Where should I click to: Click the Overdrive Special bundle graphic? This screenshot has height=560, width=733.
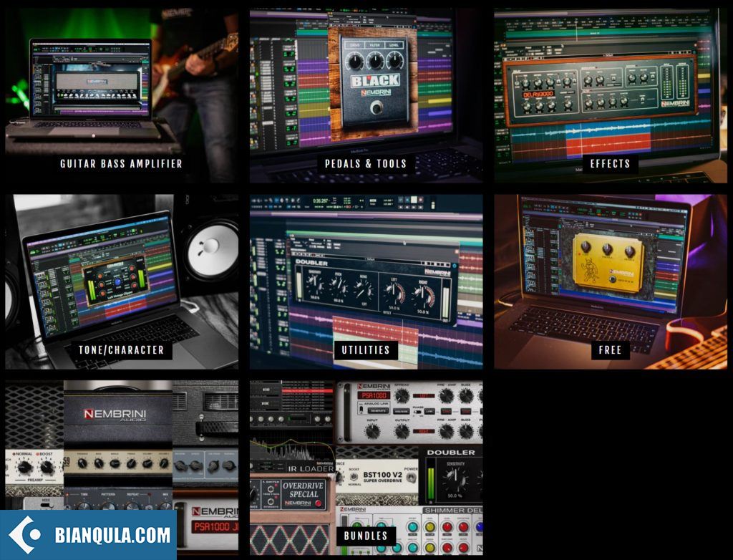point(293,493)
